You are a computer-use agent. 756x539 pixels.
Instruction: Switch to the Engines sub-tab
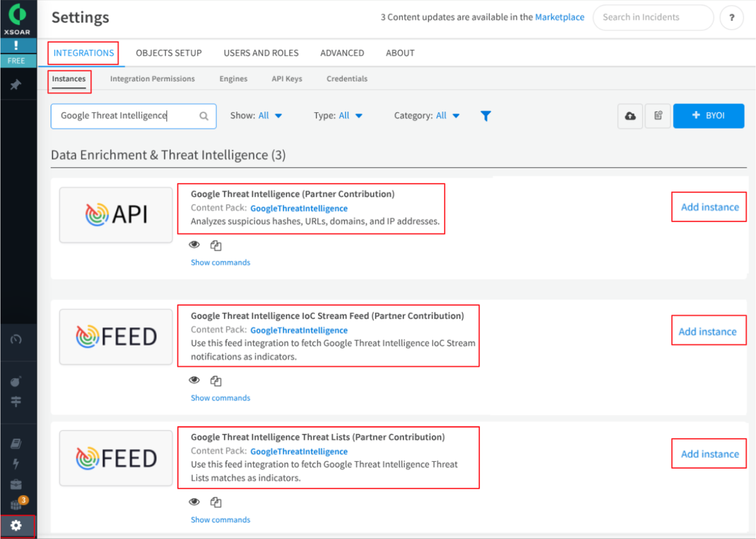(x=234, y=79)
